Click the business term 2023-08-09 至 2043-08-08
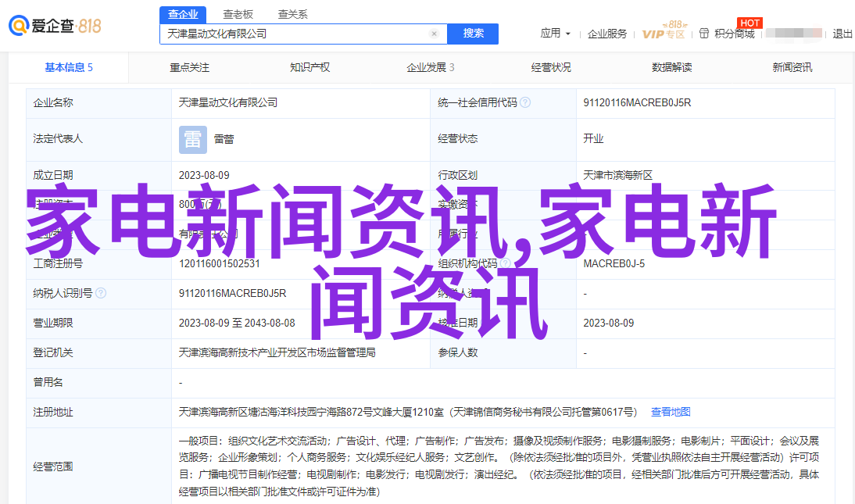The image size is (855, 504). point(237,323)
